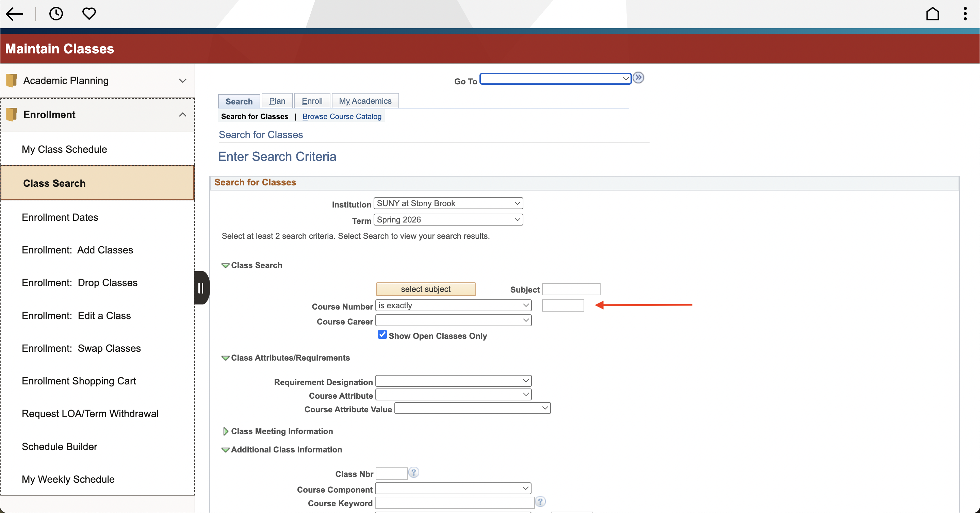The image size is (980, 513).
Task: Collapse the Enrollment section
Action: pos(97,115)
